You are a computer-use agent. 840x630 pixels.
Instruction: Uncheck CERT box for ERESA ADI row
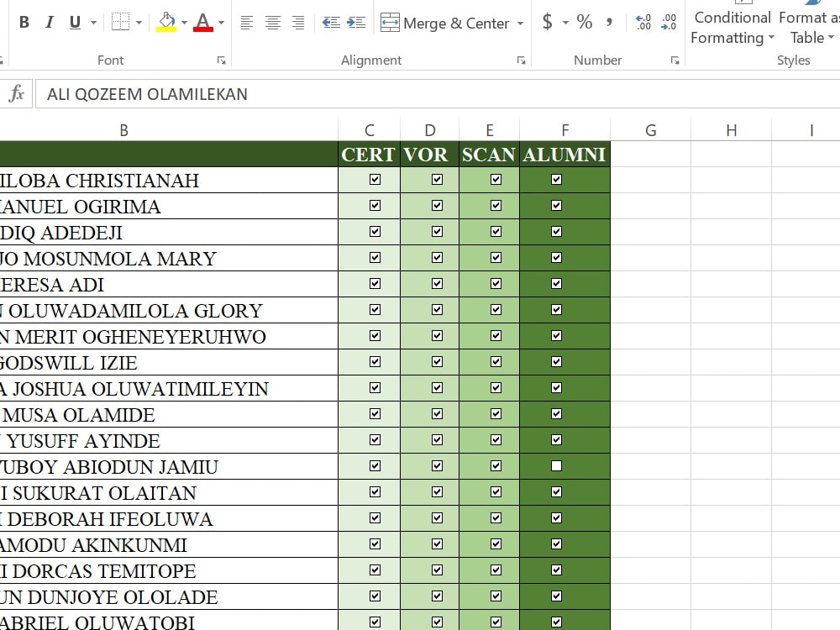[375, 283]
